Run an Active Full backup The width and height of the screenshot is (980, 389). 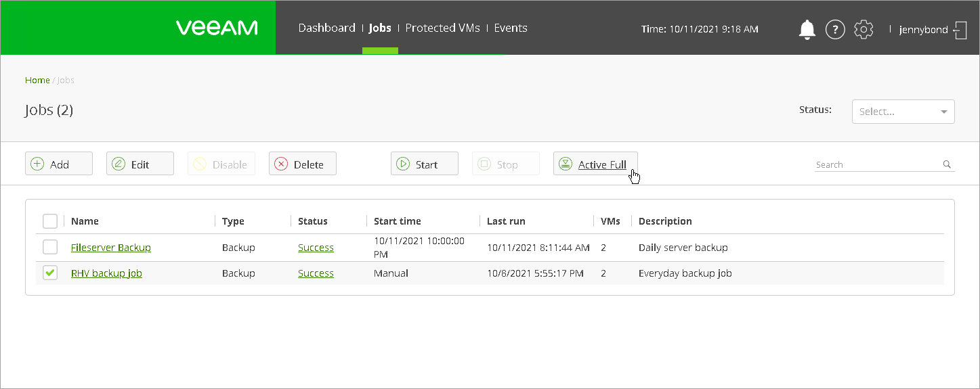click(x=595, y=164)
